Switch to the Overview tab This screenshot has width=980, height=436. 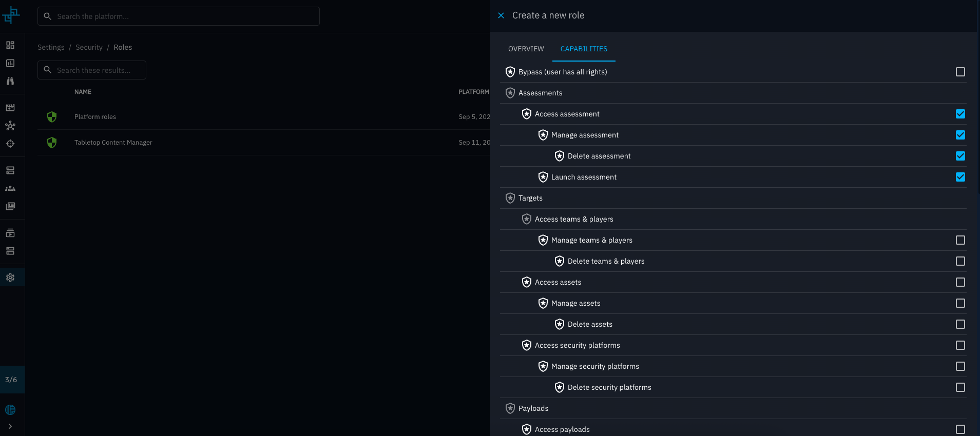526,49
